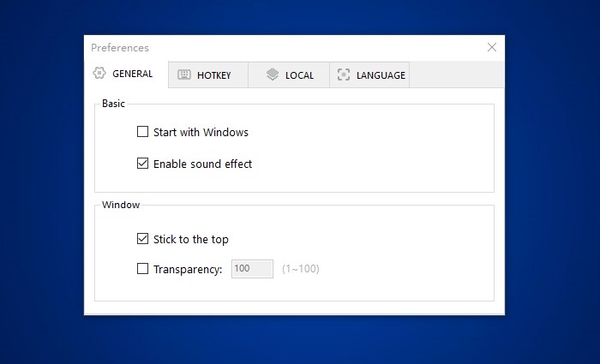Click the "(1~100)" range hint text
600x364 pixels.
(301, 269)
